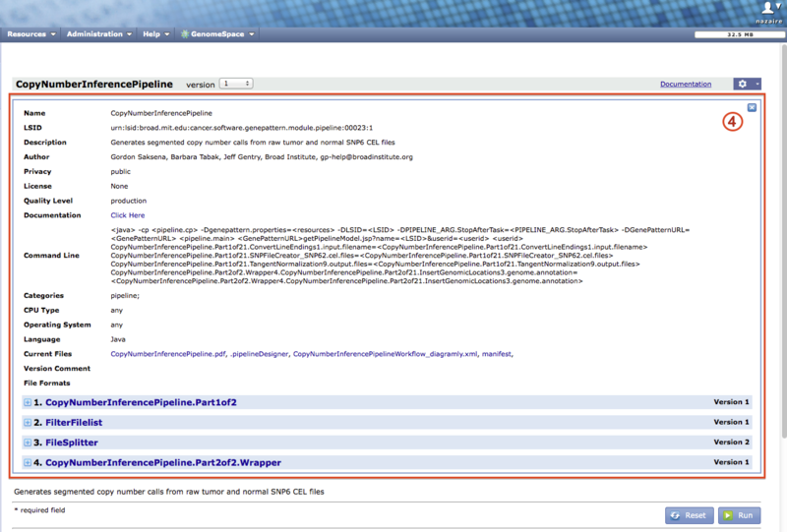Open the Resources menu
This screenshot has height=532, width=787.
pos(30,34)
